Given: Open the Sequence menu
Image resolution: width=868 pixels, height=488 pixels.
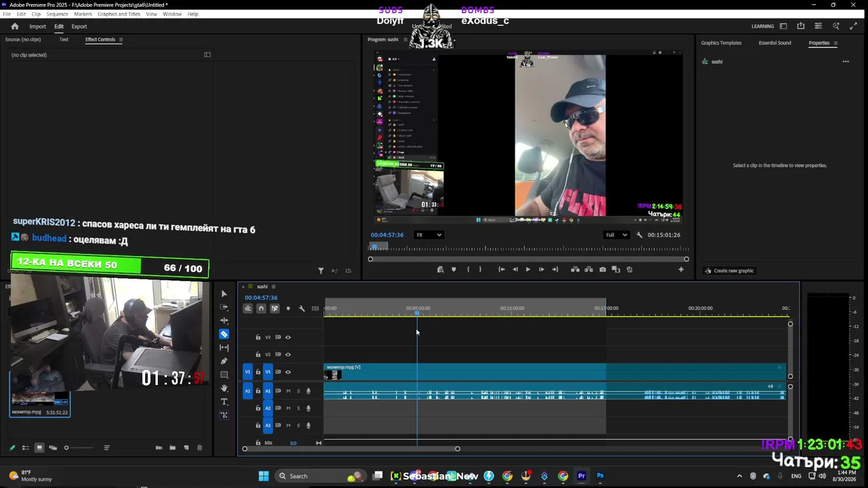Looking at the screenshot, I should 57,14.
